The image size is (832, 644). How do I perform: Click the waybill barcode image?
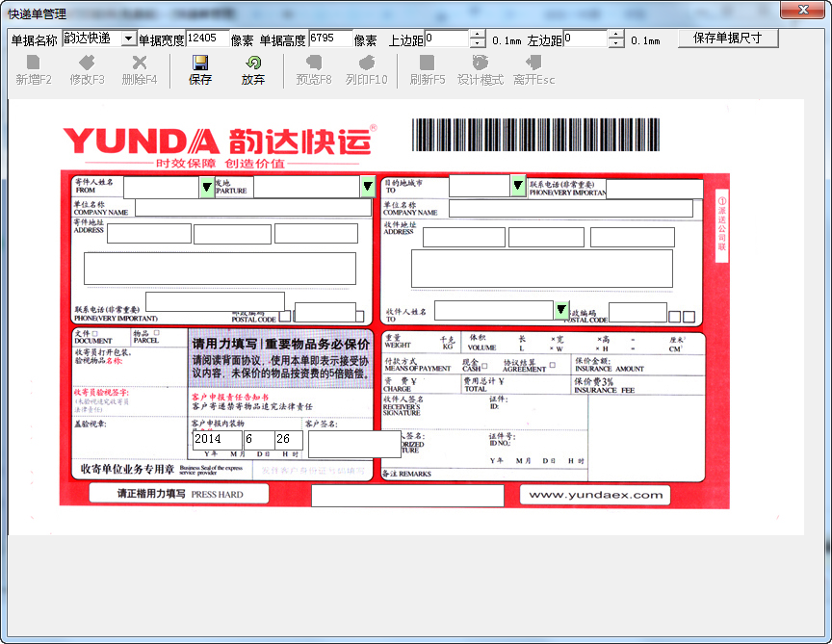tap(536, 135)
